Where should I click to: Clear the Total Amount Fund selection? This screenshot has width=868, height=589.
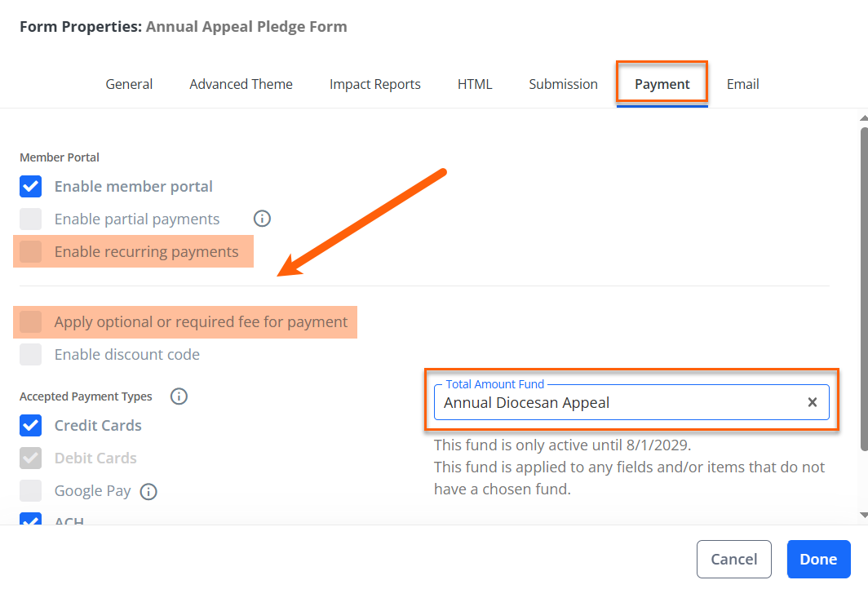[812, 402]
